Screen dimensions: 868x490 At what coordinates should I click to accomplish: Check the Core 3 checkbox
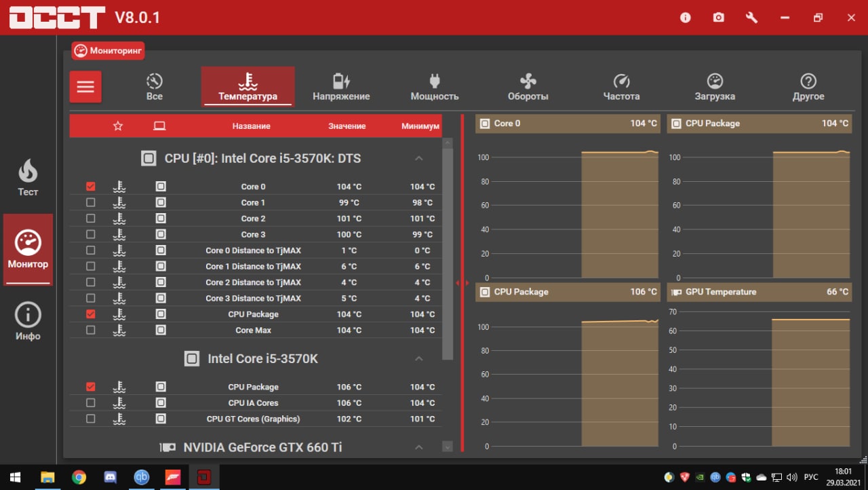coord(91,234)
